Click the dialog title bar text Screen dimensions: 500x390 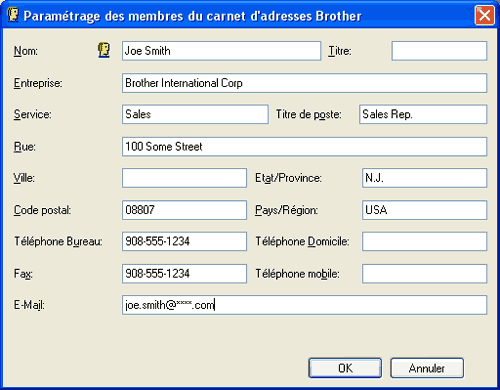click(192, 16)
